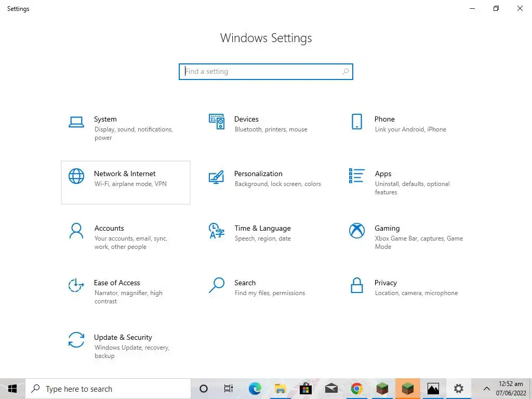This screenshot has height=399, width=532.
Task: Click 'Speech, region, date' description
Action: coord(262,238)
